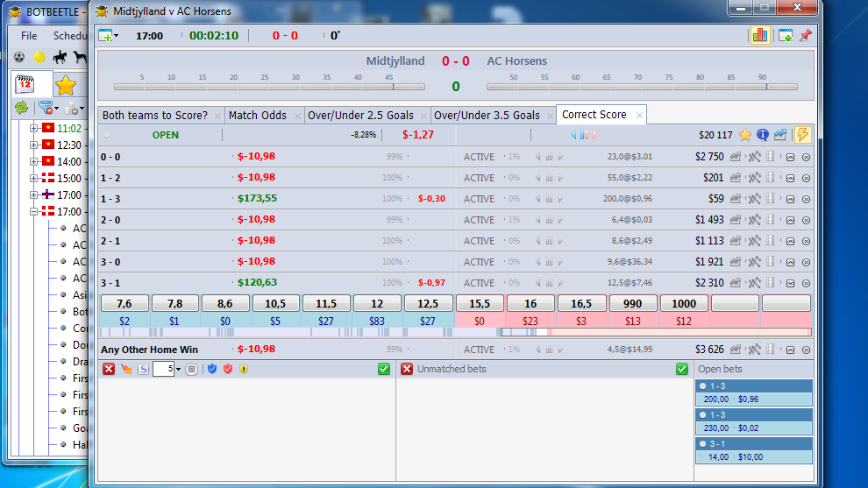Remove the 3 - 0 selection circle X
Screen dimensions: 868x488
[806, 262]
